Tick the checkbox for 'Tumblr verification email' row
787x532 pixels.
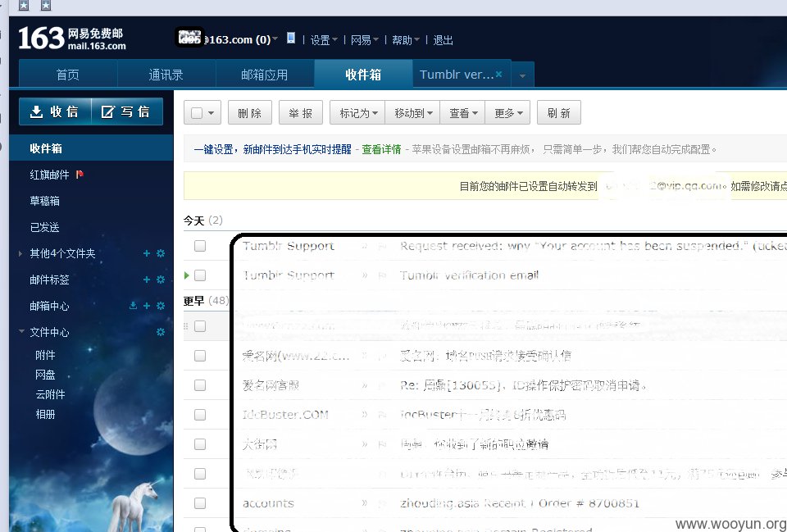click(x=200, y=275)
